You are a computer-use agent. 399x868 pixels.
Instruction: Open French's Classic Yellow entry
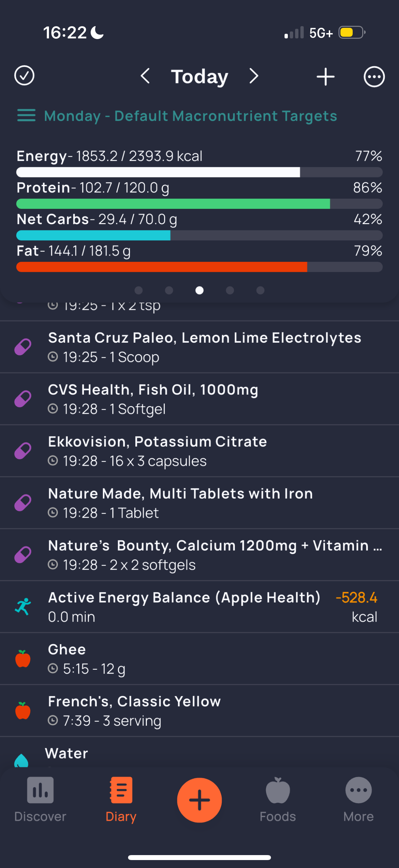[199, 711]
